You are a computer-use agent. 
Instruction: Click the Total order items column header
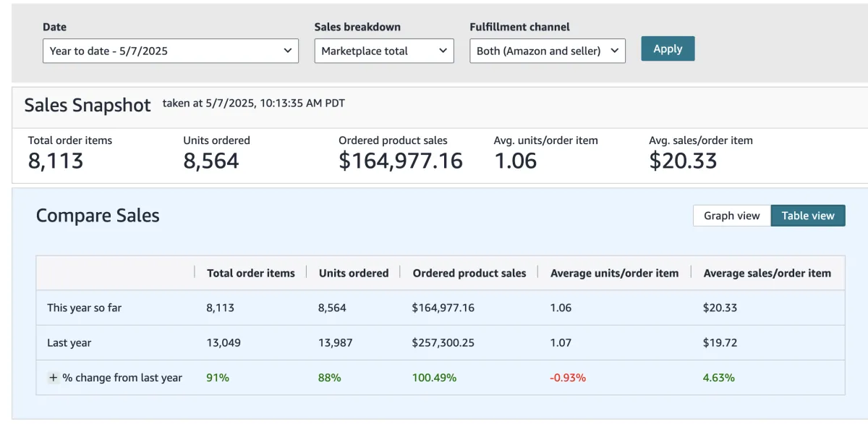[x=251, y=273]
